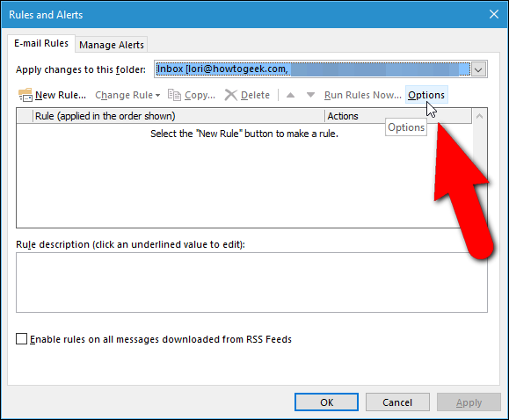This screenshot has height=420, width=509.
Task: Move rule down with down arrow
Action: (310, 95)
